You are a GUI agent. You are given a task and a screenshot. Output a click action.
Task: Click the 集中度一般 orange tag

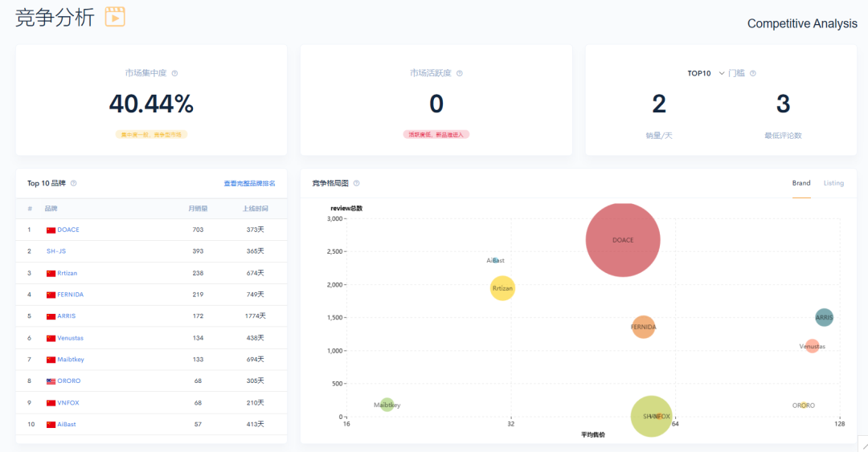[x=151, y=134]
